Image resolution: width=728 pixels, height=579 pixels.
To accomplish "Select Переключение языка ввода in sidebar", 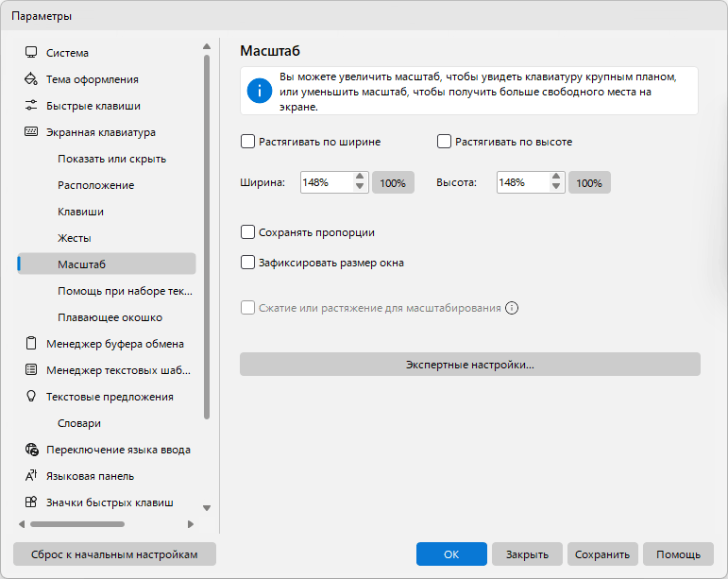I will point(107,450).
